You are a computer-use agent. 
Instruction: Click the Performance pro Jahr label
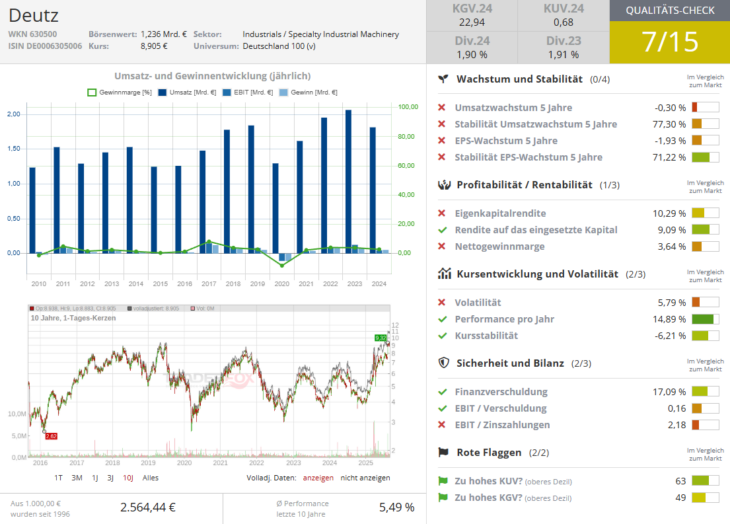point(505,319)
